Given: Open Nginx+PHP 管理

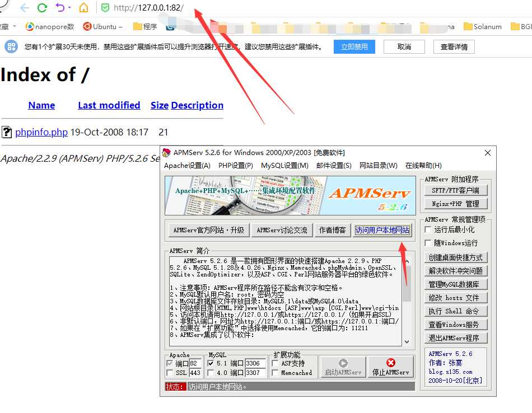Looking at the screenshot, I should pyautogui.click(x=456, y=204).
